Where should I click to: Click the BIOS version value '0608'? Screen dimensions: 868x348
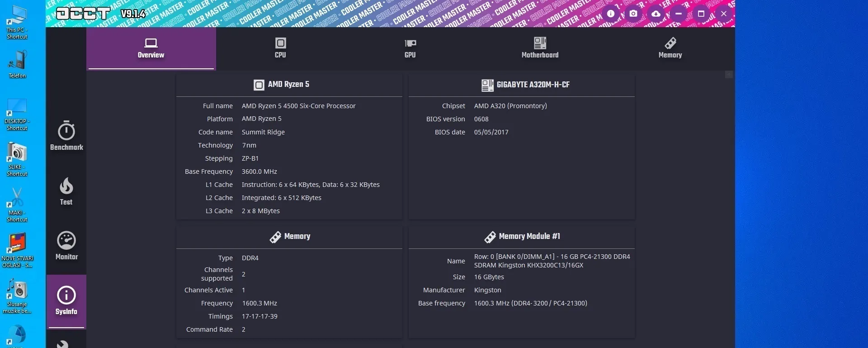[481, 119]
